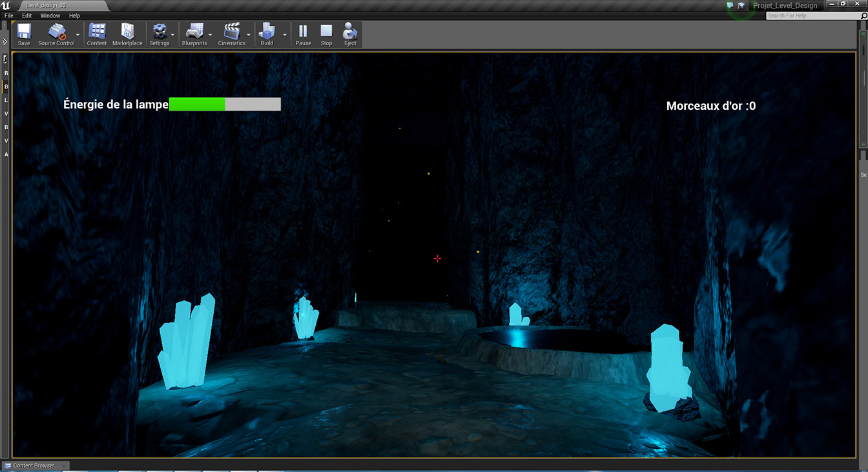Click the Save toolbar icon
The image size is (868, 472).
click(24, 34)
